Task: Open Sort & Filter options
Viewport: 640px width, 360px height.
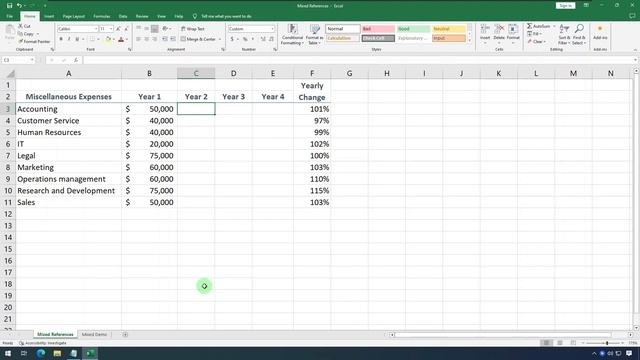Action: (564, 34)
